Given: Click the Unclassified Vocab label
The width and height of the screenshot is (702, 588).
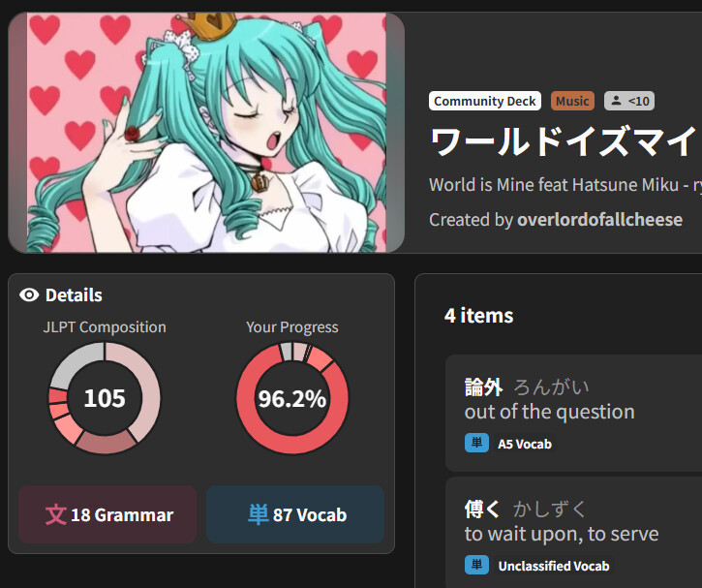Looking at the screenshot, I should (554, 566).
